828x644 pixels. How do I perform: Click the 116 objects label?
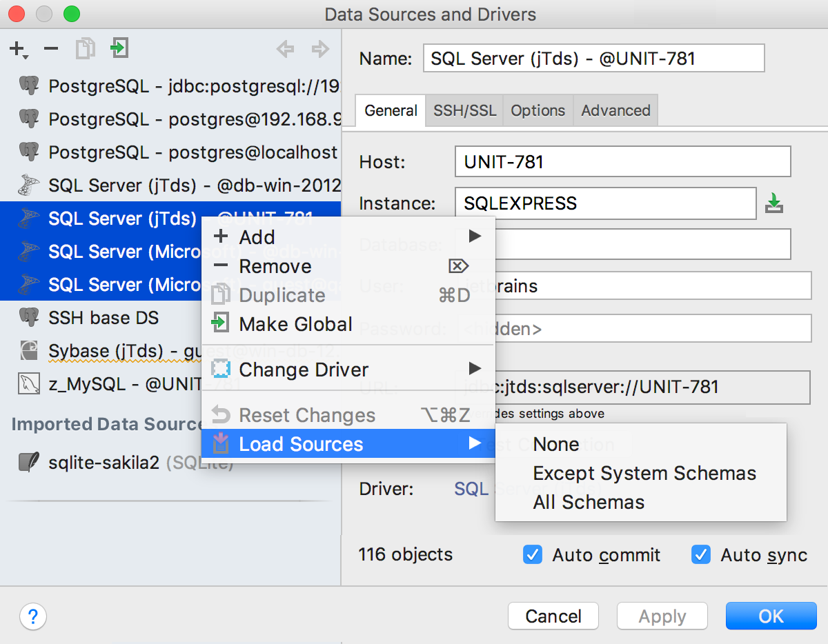[x=406, y=554]
